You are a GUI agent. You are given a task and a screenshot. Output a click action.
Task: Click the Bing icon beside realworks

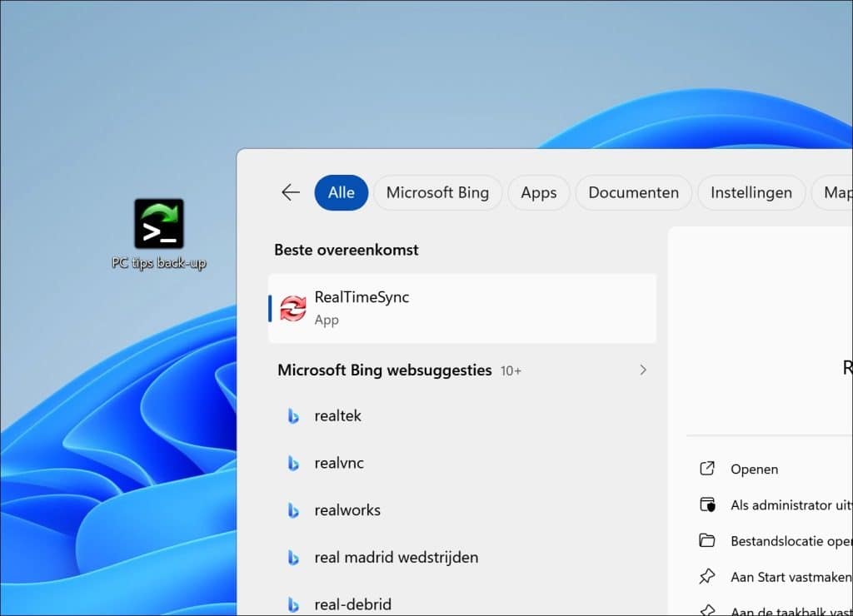coord(293,510)
